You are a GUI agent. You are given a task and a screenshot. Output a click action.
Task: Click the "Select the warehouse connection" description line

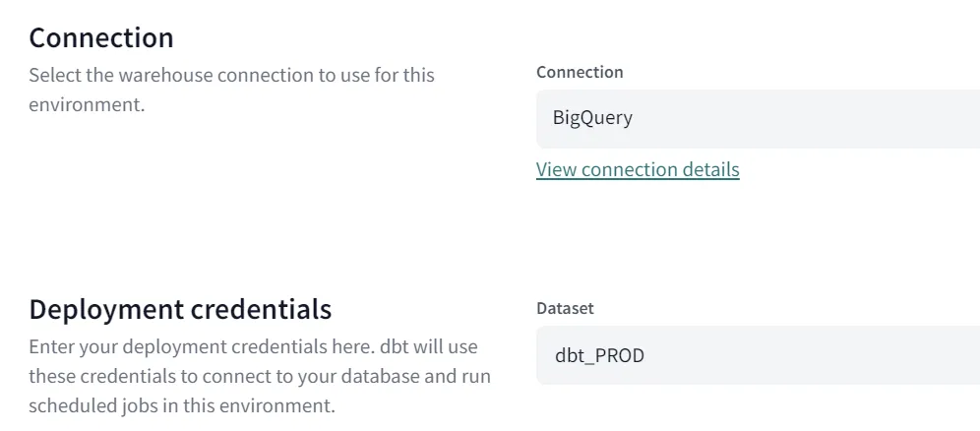(231, 75)
